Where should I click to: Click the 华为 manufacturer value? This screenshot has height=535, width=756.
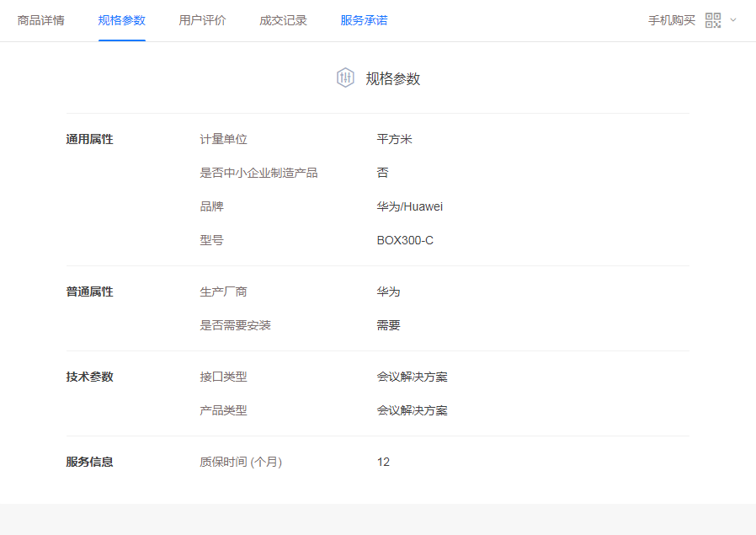click(x=388, y=292)
